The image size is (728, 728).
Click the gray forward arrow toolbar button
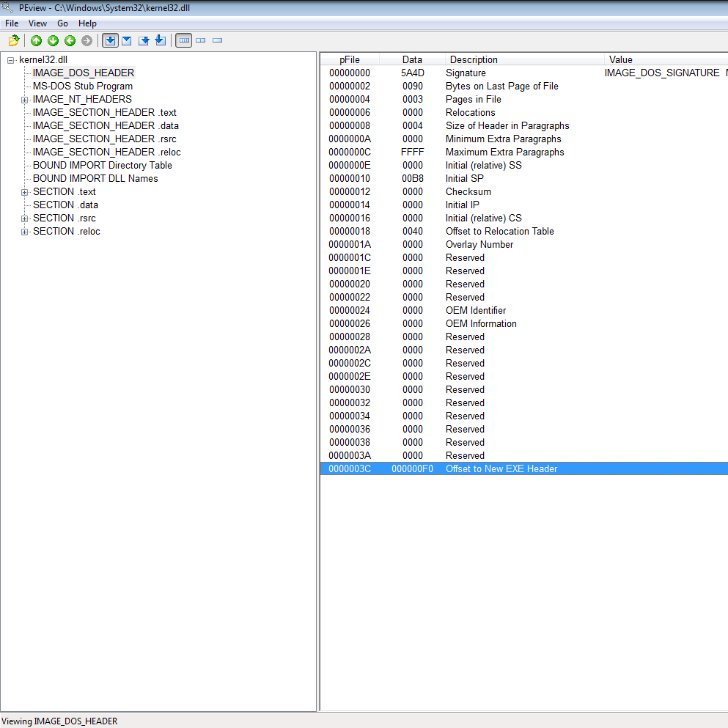click(x=87, y=41)
